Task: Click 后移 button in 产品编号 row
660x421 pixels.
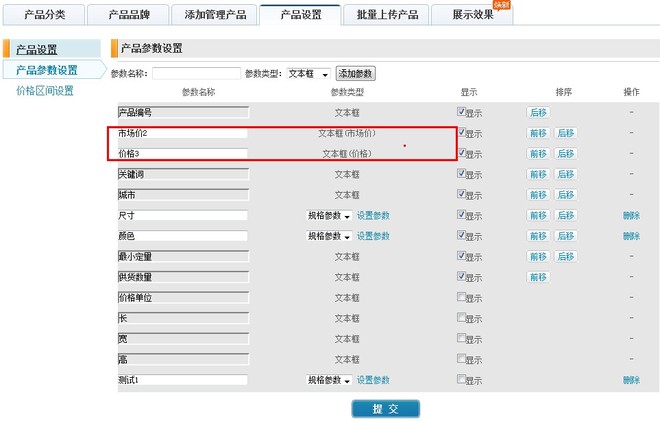Action: (538, 113)
